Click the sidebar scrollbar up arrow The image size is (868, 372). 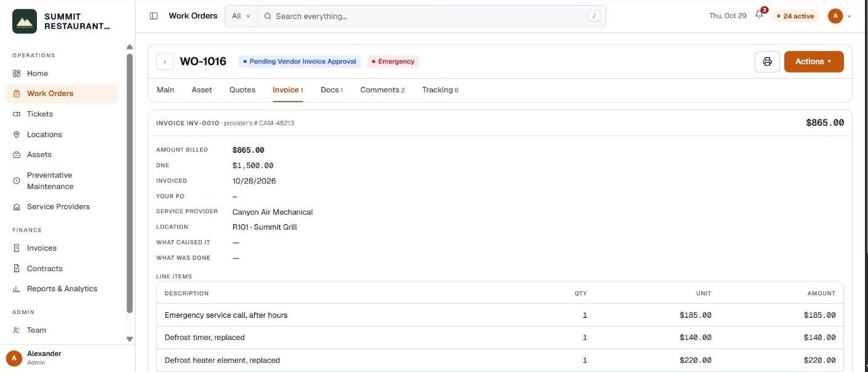tap(129, 47)
